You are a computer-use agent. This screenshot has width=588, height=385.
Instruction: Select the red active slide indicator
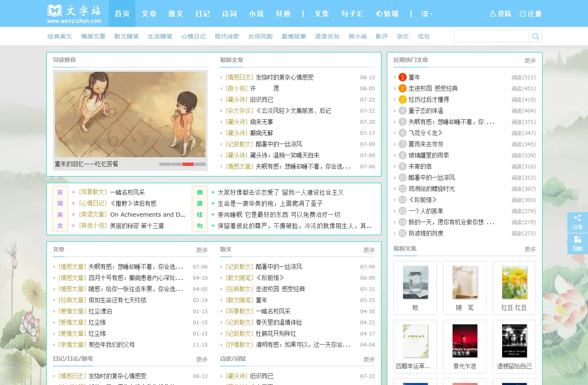(188, 164)
